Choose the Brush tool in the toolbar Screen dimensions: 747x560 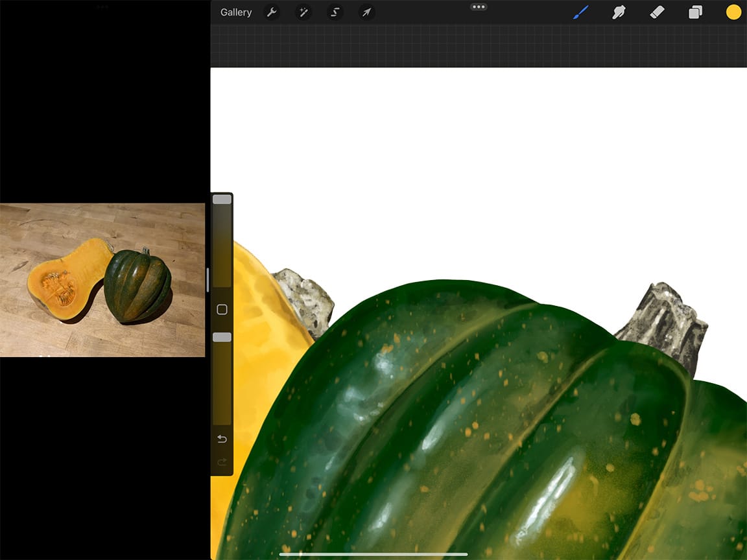(x=579, y=12)
